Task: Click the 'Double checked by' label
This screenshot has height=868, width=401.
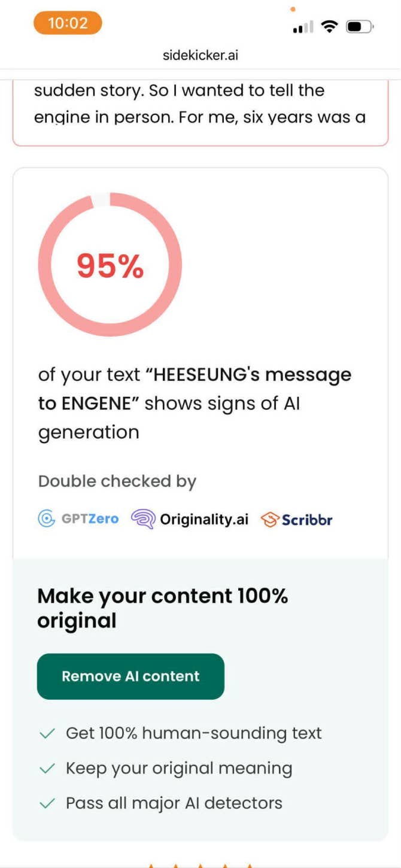Action: [117, 481]
